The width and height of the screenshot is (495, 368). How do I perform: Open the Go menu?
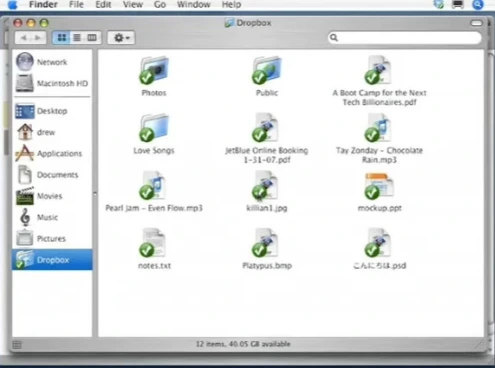pyautogui.click(x=160, y=5)
